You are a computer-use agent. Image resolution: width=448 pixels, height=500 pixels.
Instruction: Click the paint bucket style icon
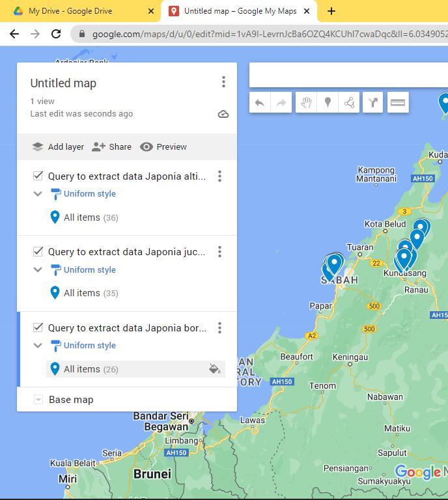click(x=215, y=368)
